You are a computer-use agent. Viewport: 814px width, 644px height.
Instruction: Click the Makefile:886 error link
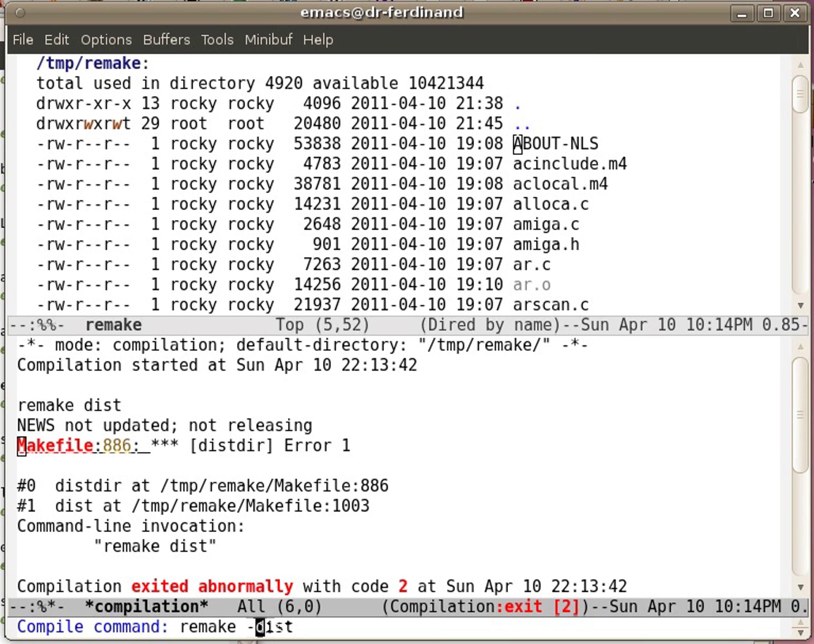74,446
